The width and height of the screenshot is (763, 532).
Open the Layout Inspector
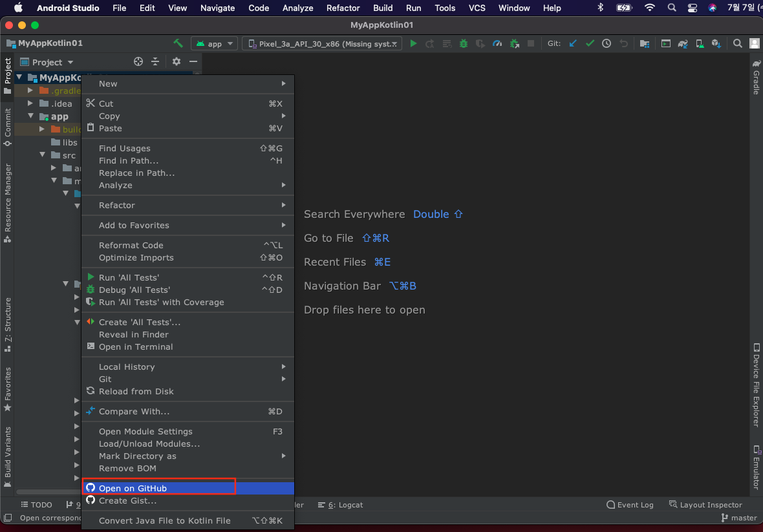(705, 505)
